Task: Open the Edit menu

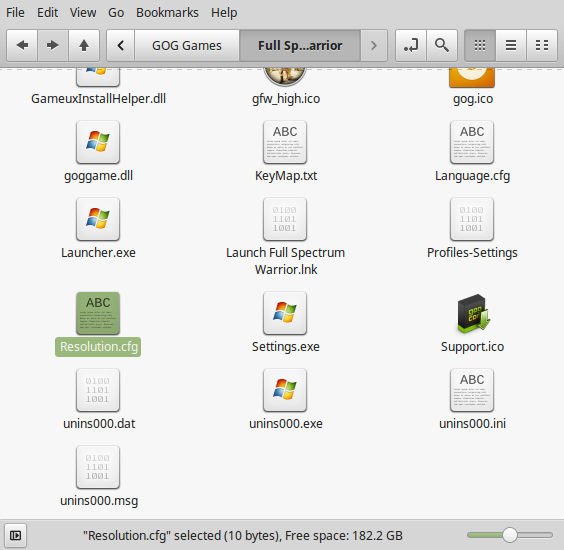Action: pyautogui.click(x=47, y=13)
